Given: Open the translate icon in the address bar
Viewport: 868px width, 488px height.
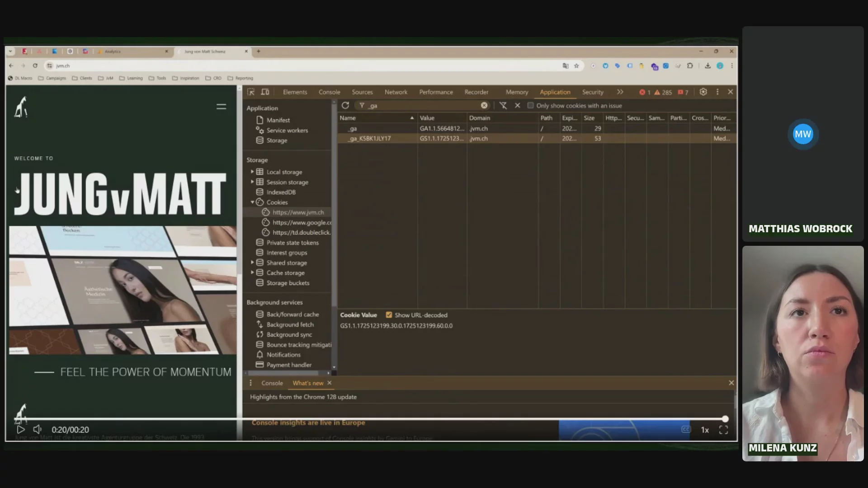Looking at the screenshot, I should click(x=566, y=66).
